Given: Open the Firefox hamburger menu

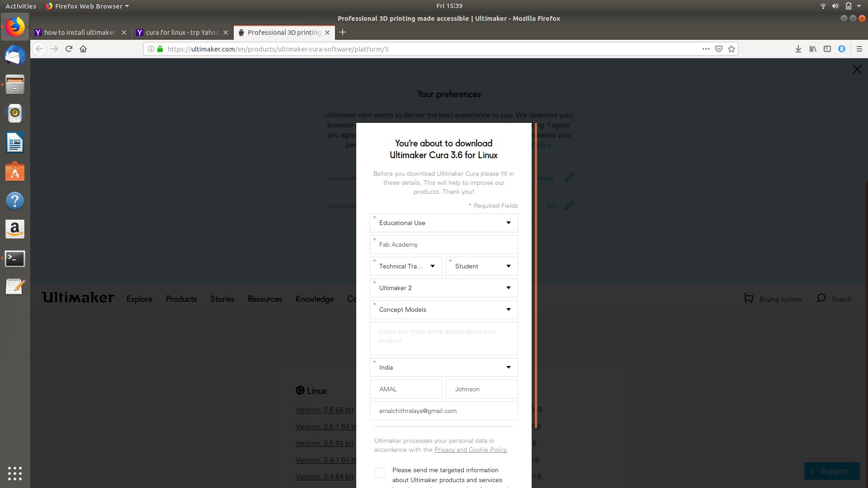Looking at the screenshot, I should coord(859,49).
